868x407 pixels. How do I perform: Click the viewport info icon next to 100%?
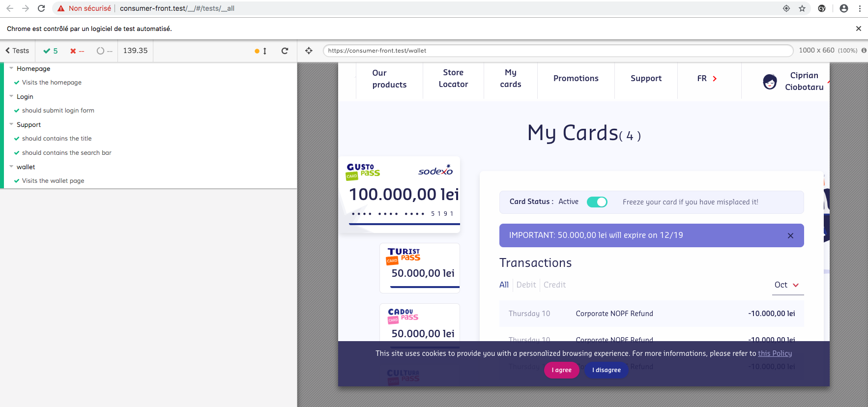tap(864, 51)
